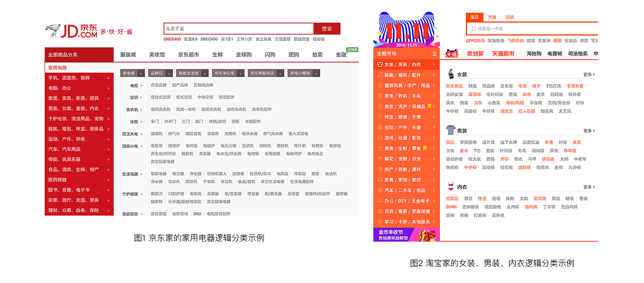The image size is (644, 283).
Task: Select the 宝贝 search tab
Action: (474, 17)
